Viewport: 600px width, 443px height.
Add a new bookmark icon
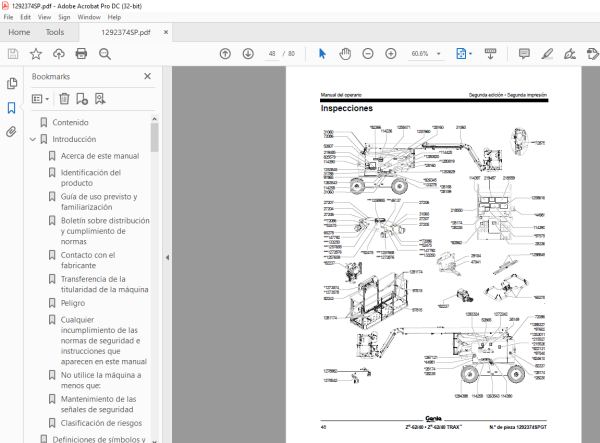coord(82,99)
